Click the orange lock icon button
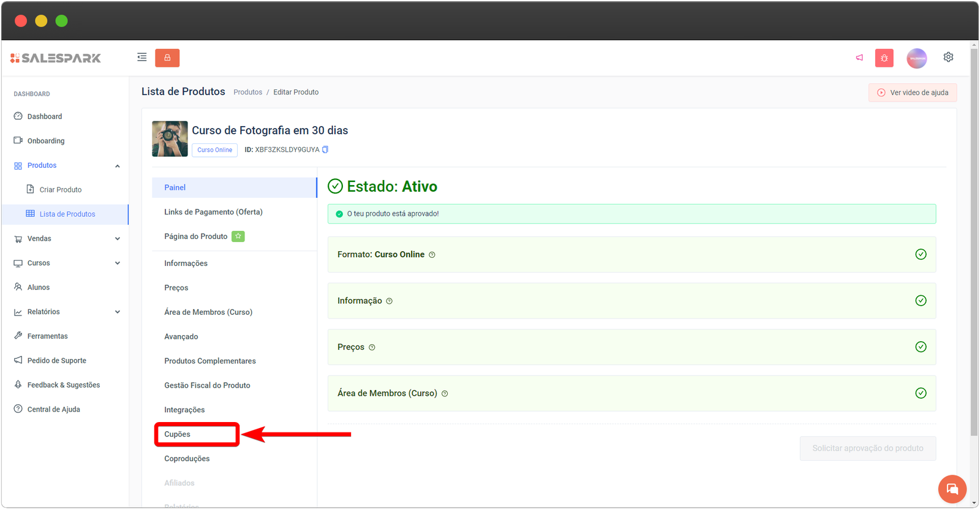980x509 pixels. tap(167, 58)
